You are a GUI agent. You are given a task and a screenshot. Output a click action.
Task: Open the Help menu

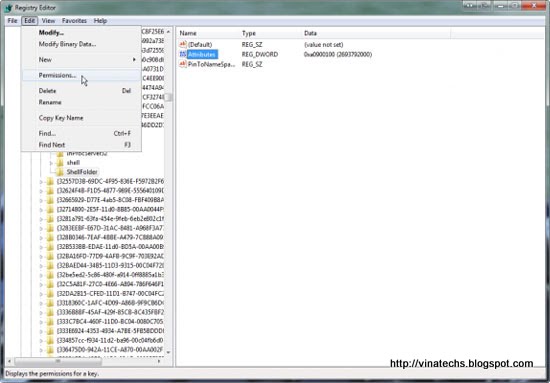[100, 21]
